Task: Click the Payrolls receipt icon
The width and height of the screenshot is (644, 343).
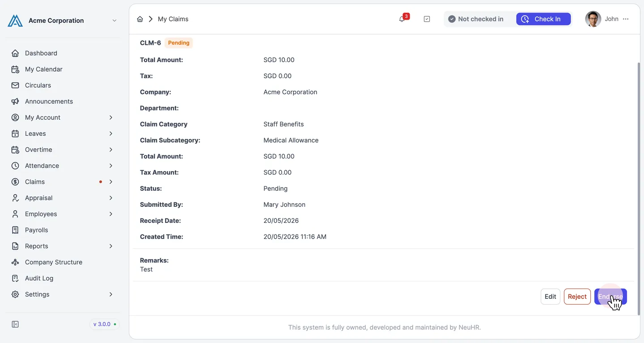Action: point(15,230)
